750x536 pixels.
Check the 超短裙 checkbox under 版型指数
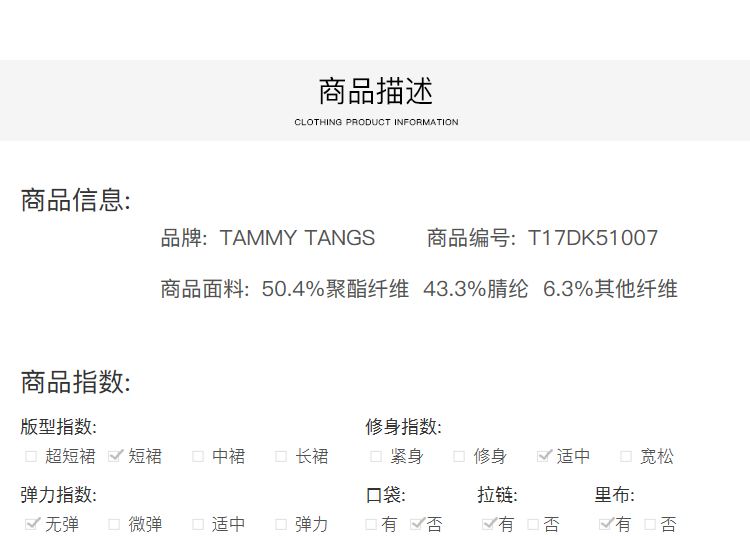pos(31,456)
